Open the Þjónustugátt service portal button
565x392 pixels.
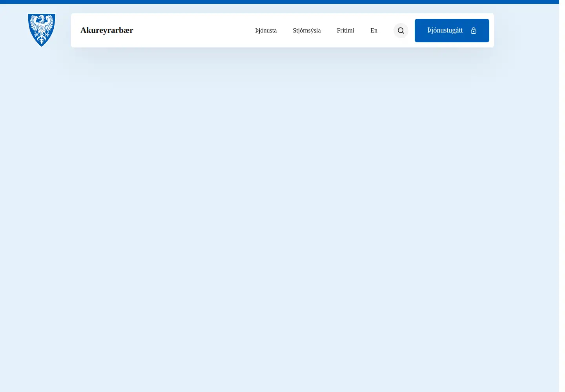[452, 31]
